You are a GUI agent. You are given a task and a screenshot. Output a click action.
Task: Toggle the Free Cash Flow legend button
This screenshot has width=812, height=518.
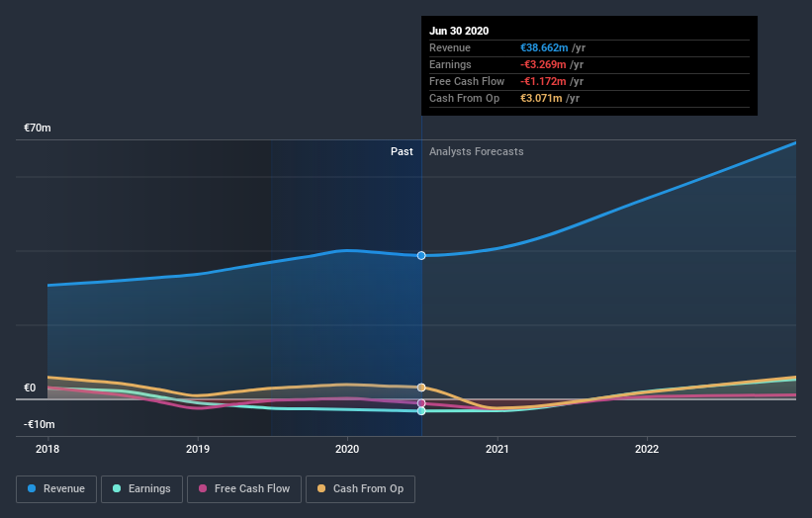(x=244, y=489)
